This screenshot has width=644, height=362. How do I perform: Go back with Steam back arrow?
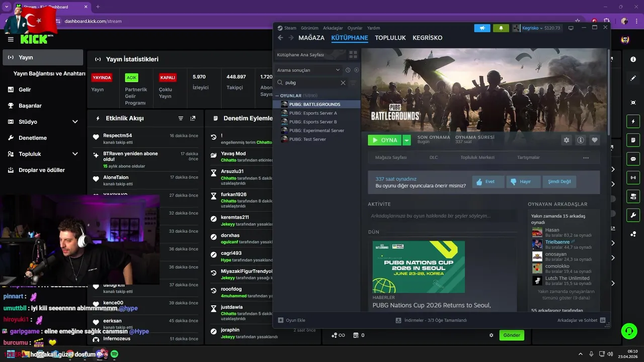click(281, 38)
